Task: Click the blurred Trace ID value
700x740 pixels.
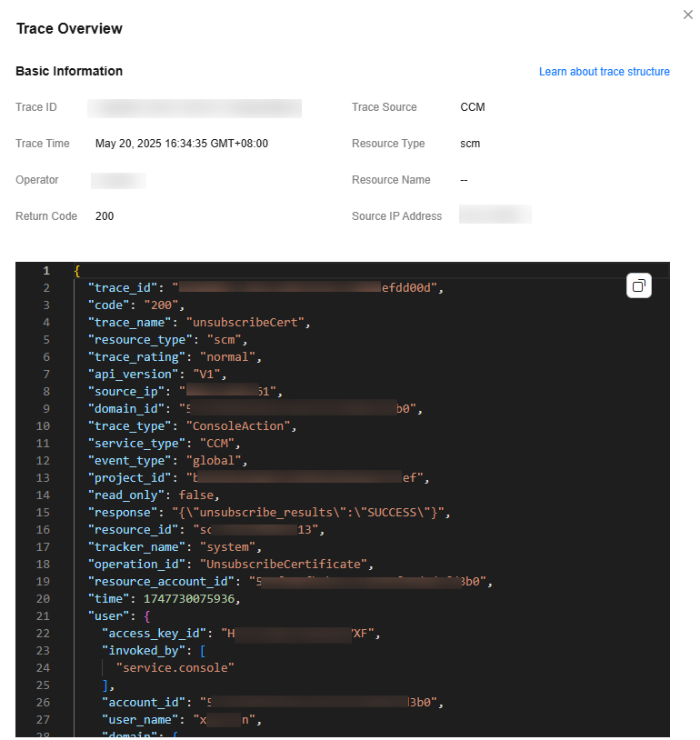Action: click(195, 108)
